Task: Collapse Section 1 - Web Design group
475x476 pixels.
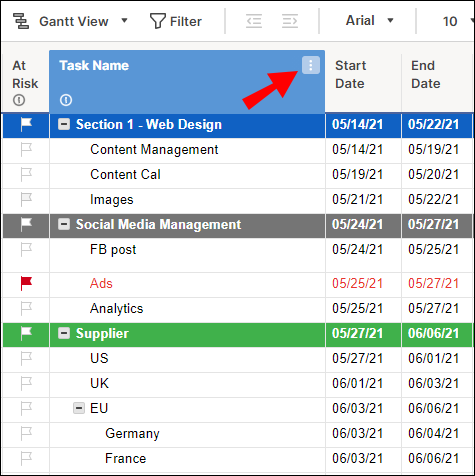Action: point(64,124)
